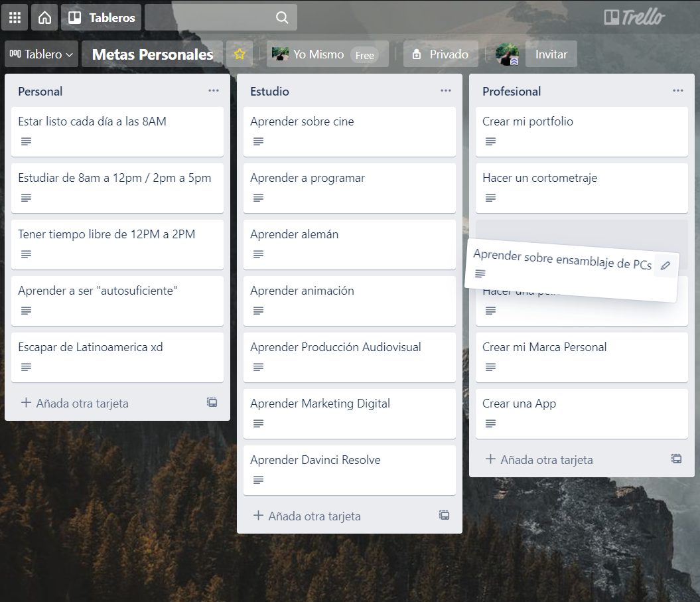The image size is (700, 602).
Task: Open the Tableros boards menu
Action: 102,17
